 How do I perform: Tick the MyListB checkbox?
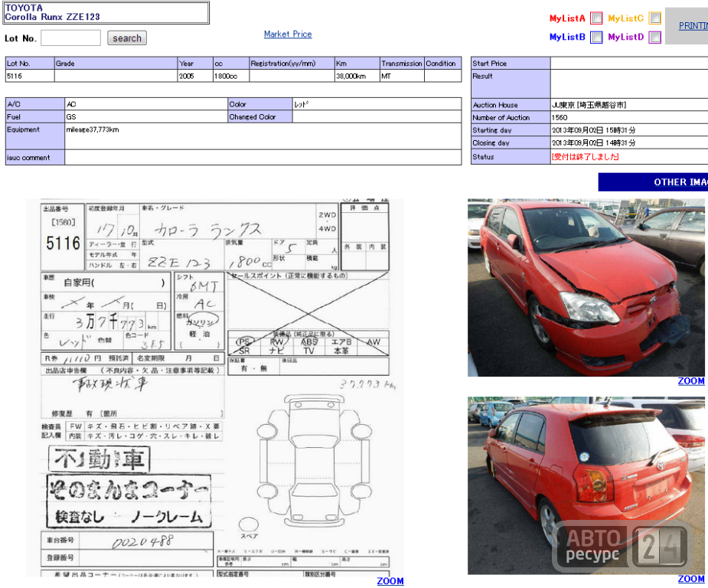[596, 37]
